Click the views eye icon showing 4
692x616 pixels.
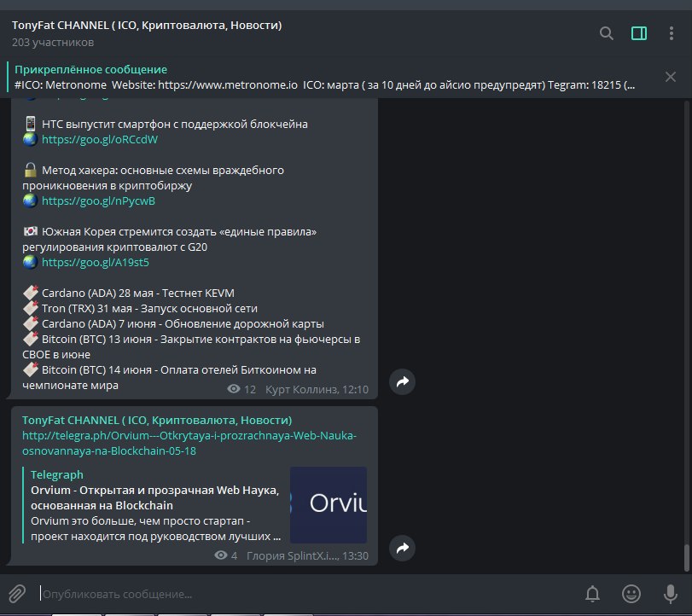(x=221, y=555)
